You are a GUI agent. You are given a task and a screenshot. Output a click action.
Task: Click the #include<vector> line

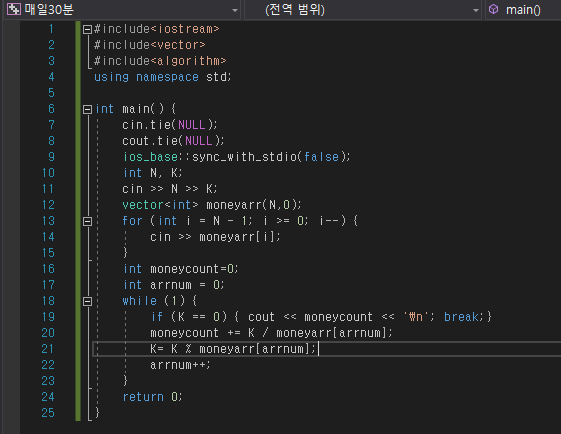point(150,45)
